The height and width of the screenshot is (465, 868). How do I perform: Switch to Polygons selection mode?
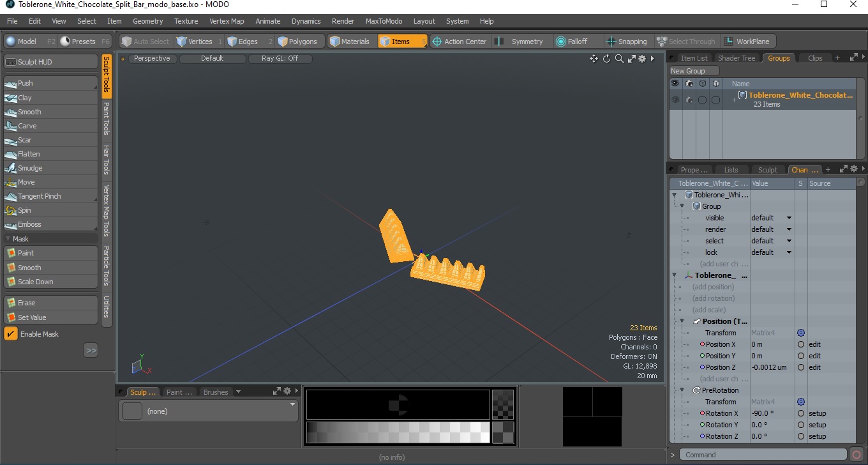point(301,42)
